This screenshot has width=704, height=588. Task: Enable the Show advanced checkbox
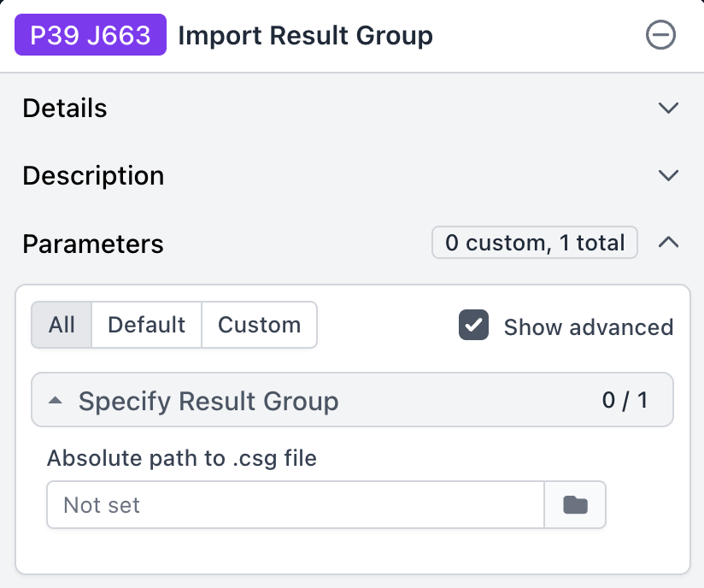(x=473, y=326)
